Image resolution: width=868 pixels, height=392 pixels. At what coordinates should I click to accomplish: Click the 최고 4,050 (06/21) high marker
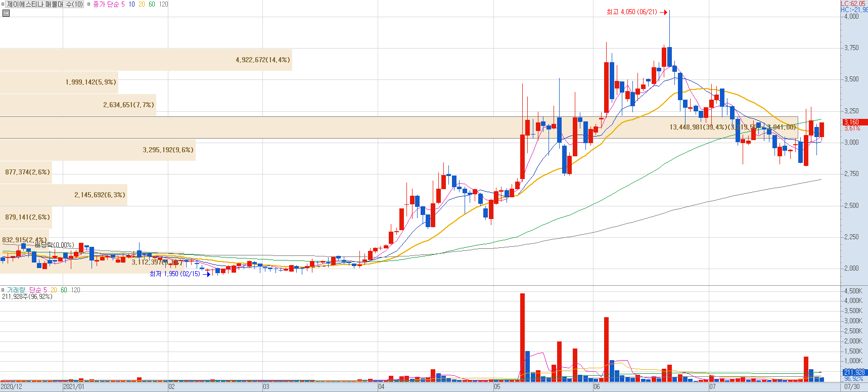(636, 12)
